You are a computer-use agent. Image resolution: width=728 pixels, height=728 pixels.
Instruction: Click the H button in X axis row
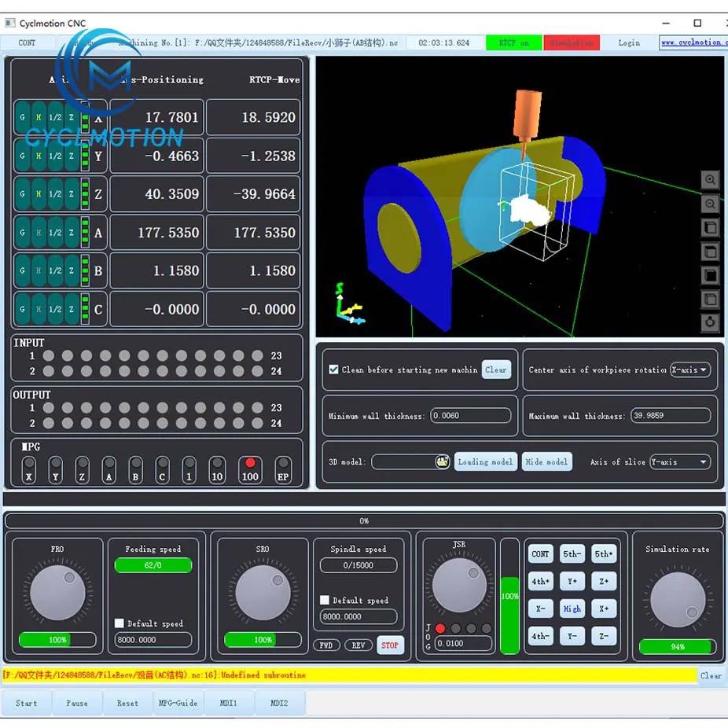tap(39, 117)
